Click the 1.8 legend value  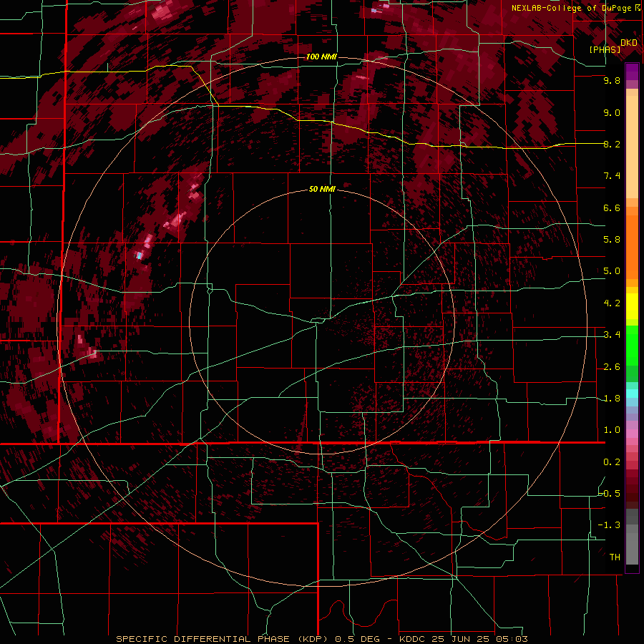point(612,399)
